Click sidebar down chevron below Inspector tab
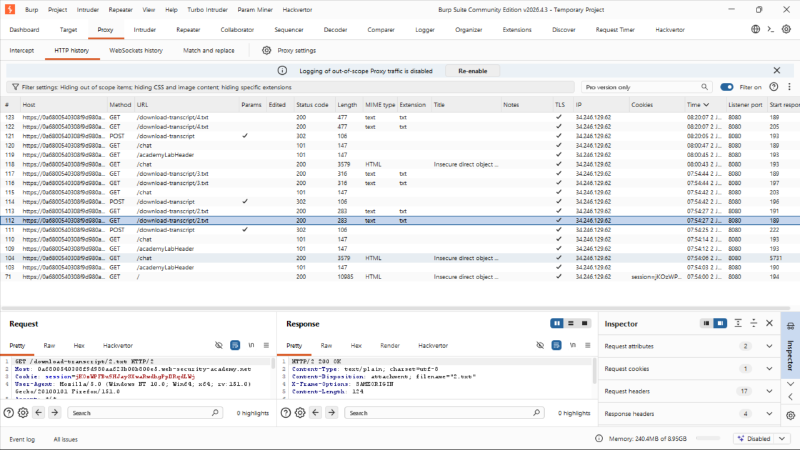 [790, 384]
